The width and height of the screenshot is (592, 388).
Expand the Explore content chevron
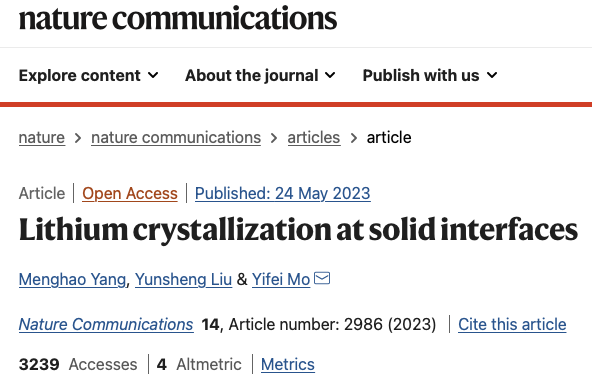[x=153, y=75]
